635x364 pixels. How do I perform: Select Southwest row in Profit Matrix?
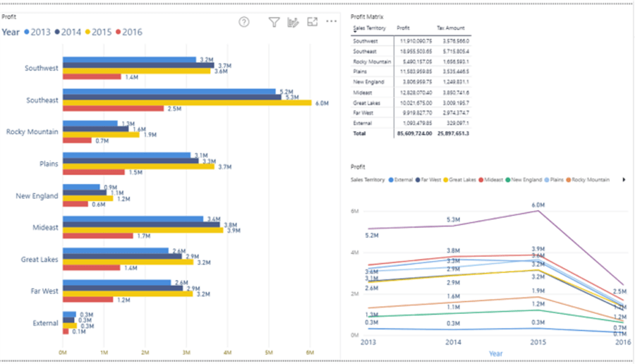click(411, 42)
